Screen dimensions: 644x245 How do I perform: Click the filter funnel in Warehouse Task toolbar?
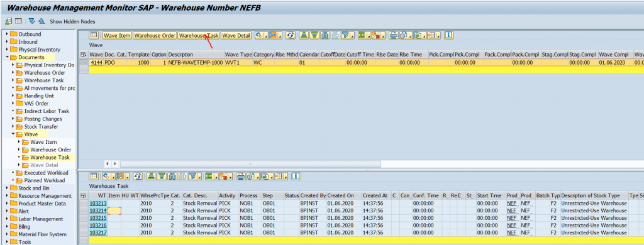click(192, 176)
